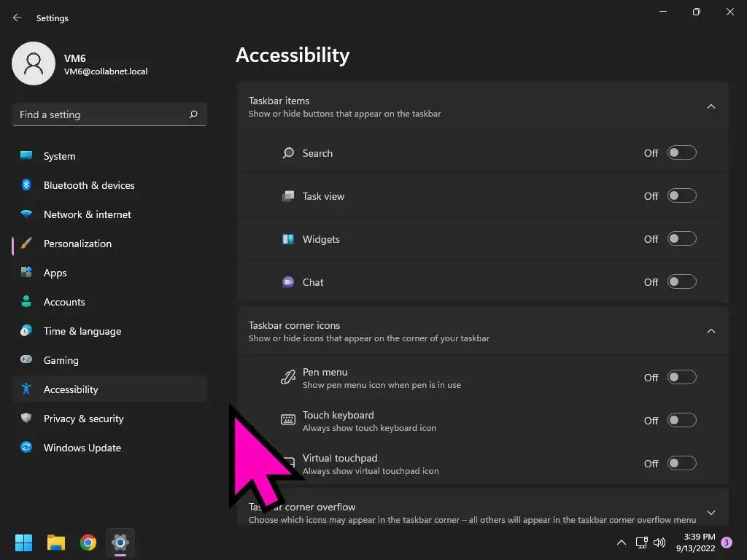Click the Windows Update sync icon
The height and width of the screenshot is (560, 747).
[26, 448]
